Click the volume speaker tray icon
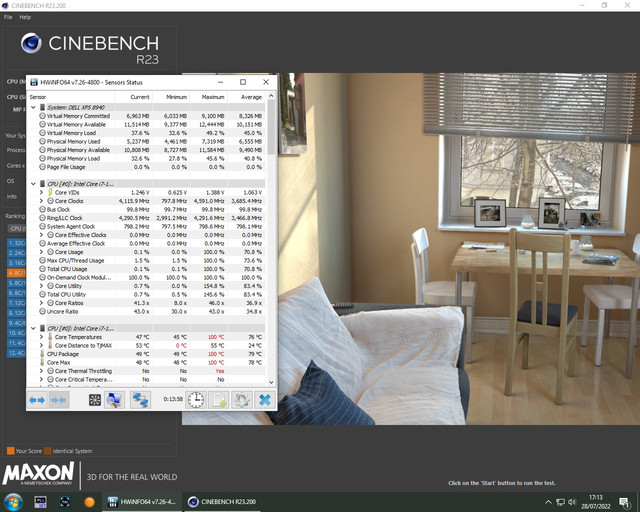Image resolution: width=640 pixels, height=512 pixels. [x=572, y=502]
